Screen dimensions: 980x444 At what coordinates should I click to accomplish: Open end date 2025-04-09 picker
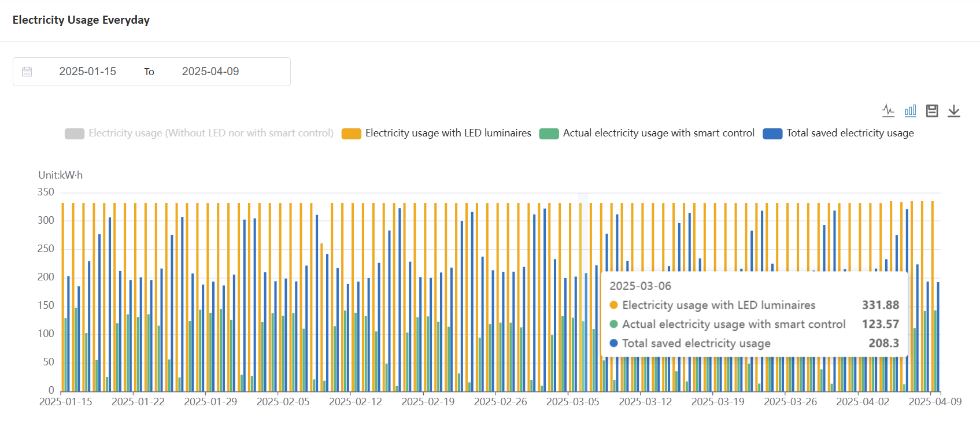tap(210, 72)
